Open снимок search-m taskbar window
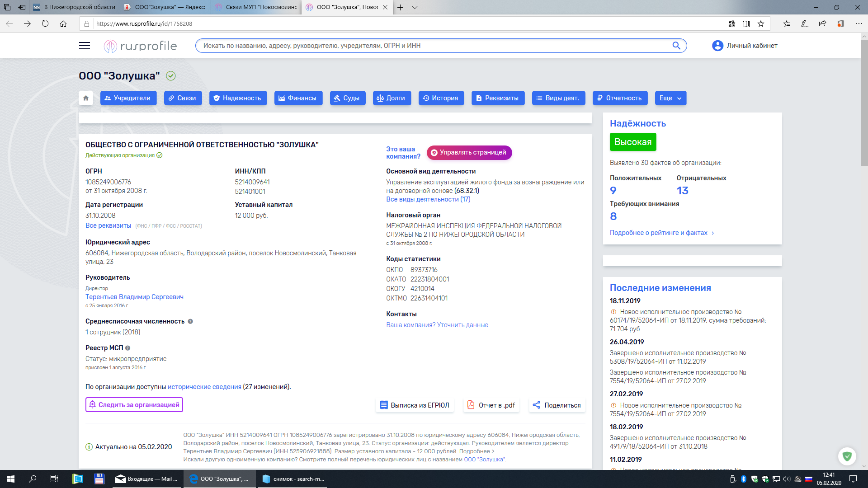The image size is (868, 488). (x=293, y=479)
